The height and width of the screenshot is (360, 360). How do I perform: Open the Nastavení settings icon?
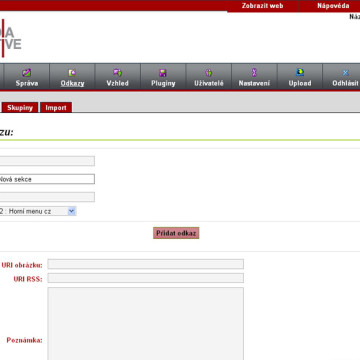[254, 73]
